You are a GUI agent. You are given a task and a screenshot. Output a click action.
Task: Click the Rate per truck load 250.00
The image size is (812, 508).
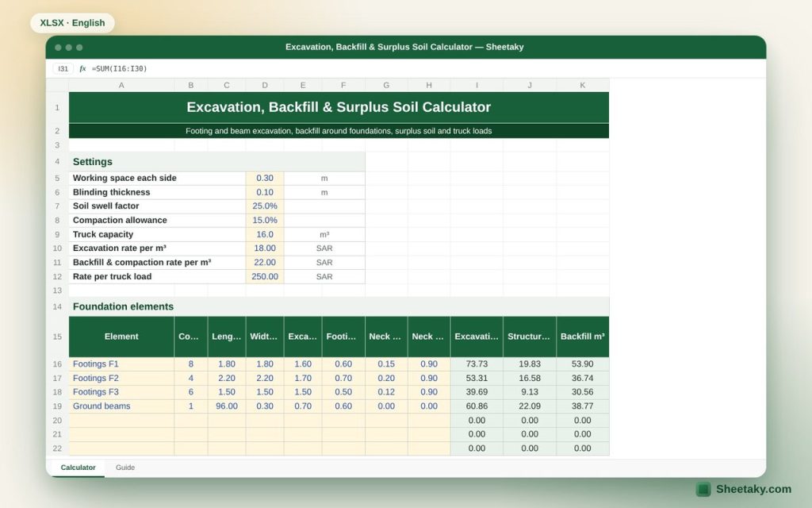pos(265,276)
